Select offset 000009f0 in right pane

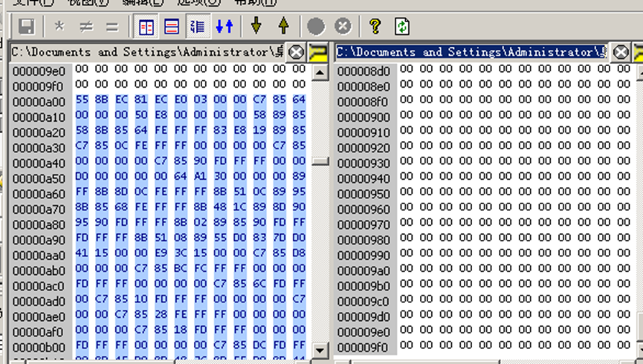point(363,348)
